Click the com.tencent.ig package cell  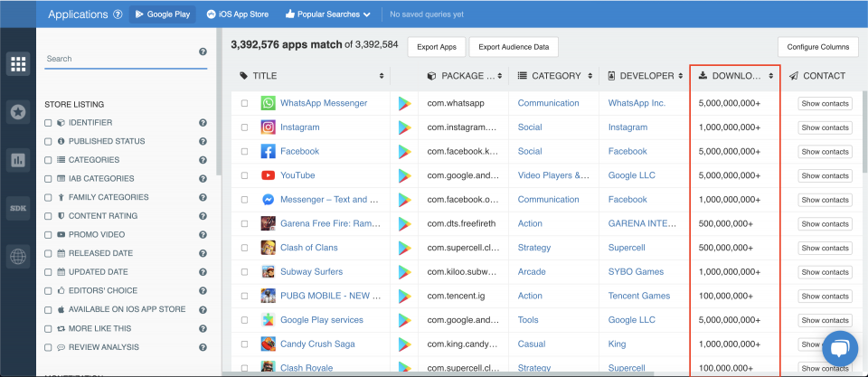(456, 296)
